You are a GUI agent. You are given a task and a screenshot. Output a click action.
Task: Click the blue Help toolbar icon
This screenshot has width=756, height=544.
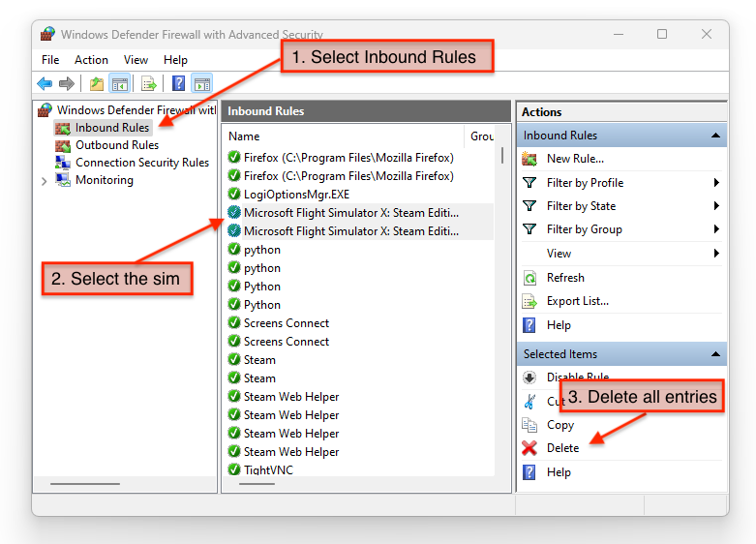point(178,84)
